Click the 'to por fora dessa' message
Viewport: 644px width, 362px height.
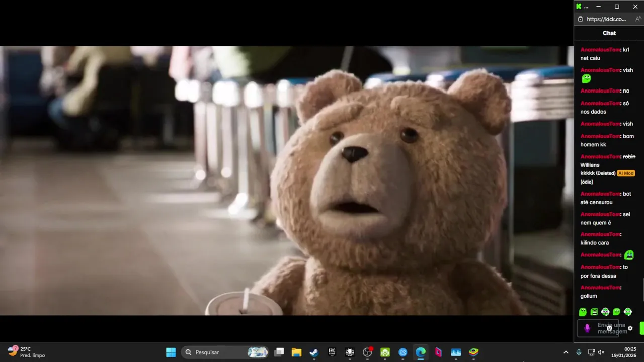tap(604, 271)
